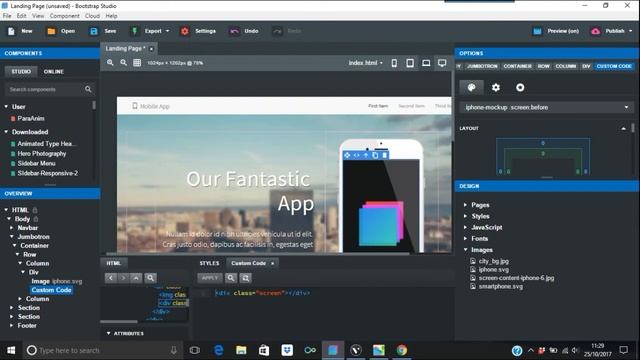Close the Custom Code editor tab
The image size is (640, 360).
point(273,263)
